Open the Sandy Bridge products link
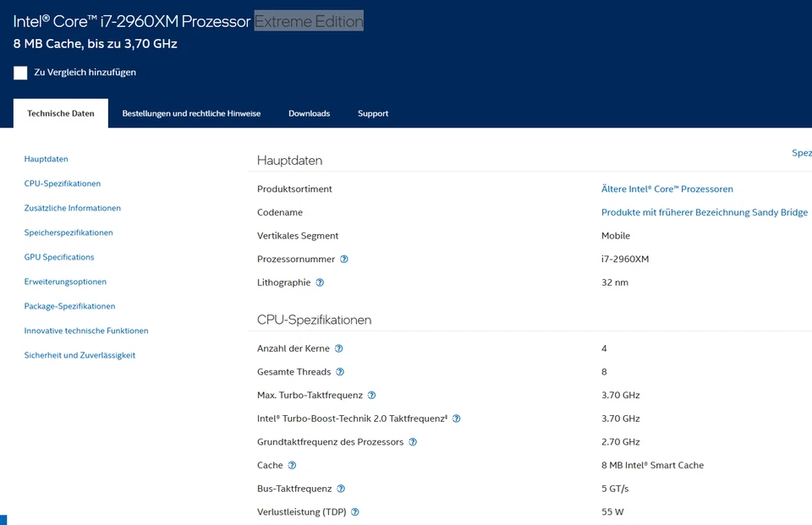The width and height of the screenshot is (812, 525). point(705,212)
